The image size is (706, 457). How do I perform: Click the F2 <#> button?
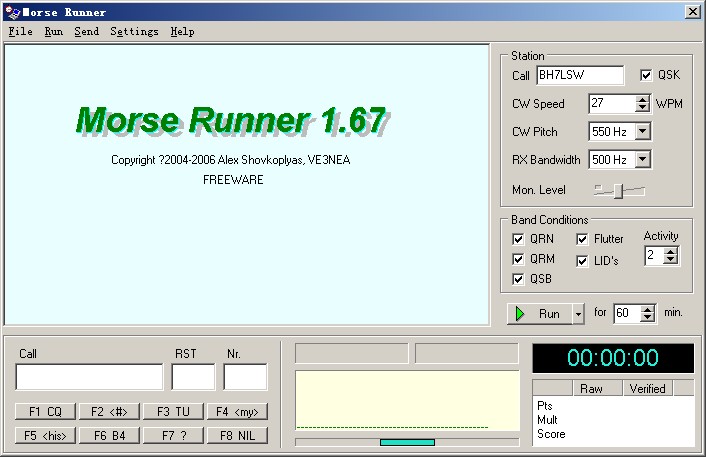(109, 412)
